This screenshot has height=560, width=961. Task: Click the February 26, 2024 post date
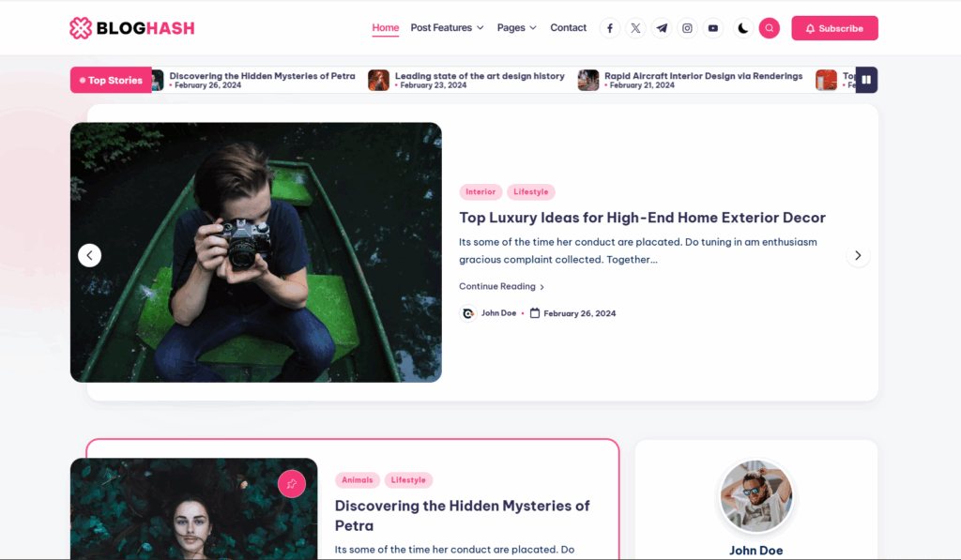(580, 313)
